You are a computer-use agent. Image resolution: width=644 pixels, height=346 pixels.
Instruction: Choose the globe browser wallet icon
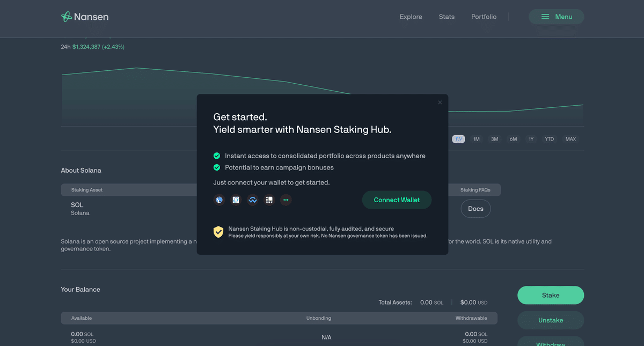click(219, 200)
